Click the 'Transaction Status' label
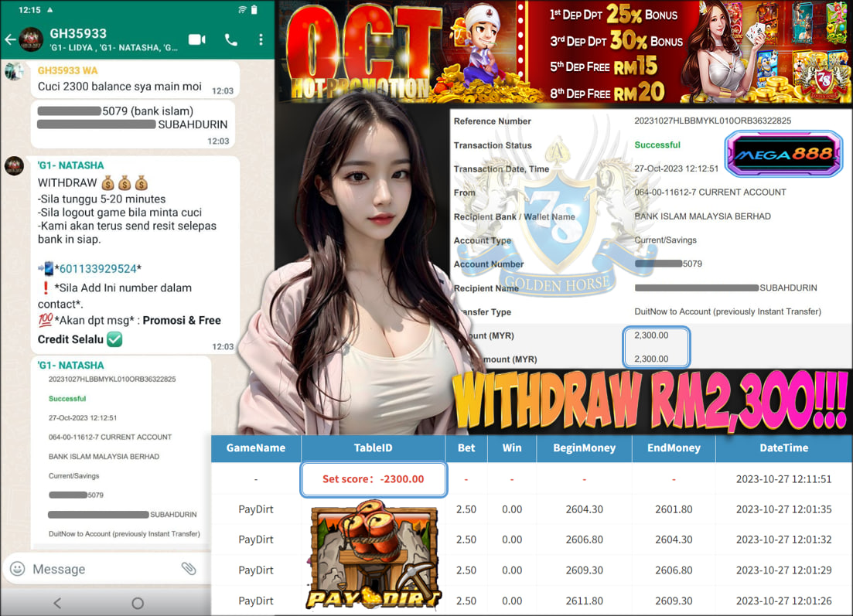The height and width of the screenshot is (616, 853). click(493, 145)
